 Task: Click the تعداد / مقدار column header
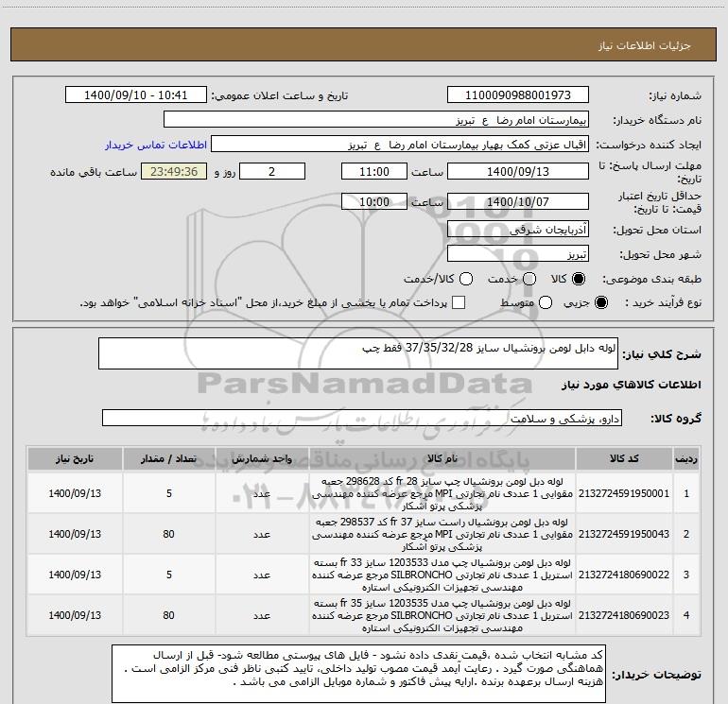[x=168, y=459]
